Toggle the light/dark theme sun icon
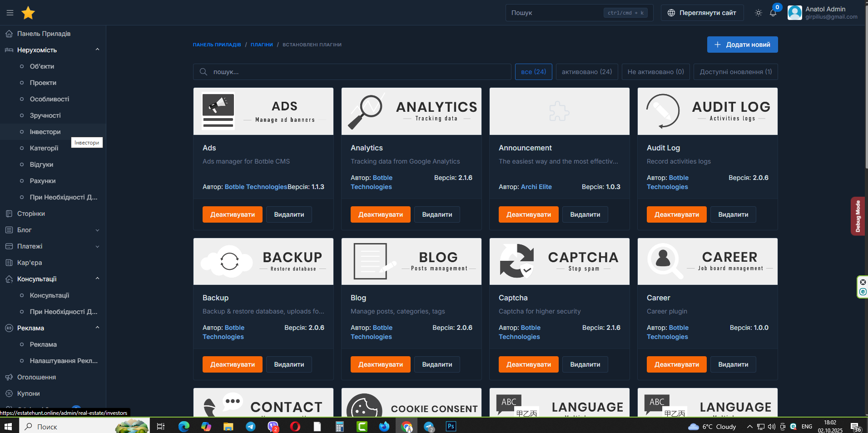This screenshot has height=433, width=868. click(x=758, y=13)
